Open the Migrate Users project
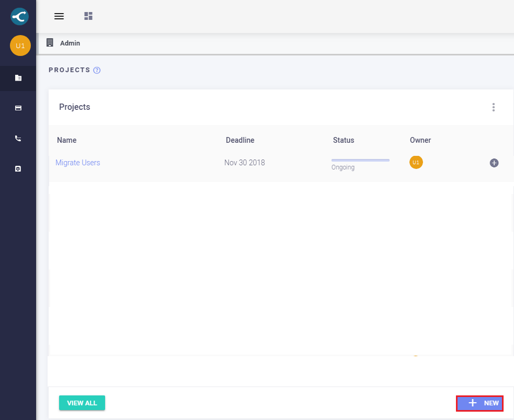This screenshot has width=514, height=420. 77,163
